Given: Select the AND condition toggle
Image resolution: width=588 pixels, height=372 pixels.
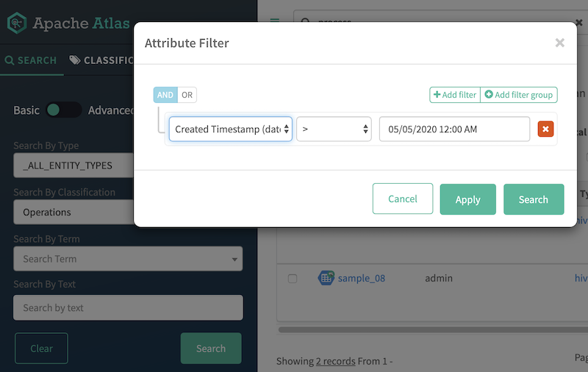Looking at the screenshot, I should point(165,95).
